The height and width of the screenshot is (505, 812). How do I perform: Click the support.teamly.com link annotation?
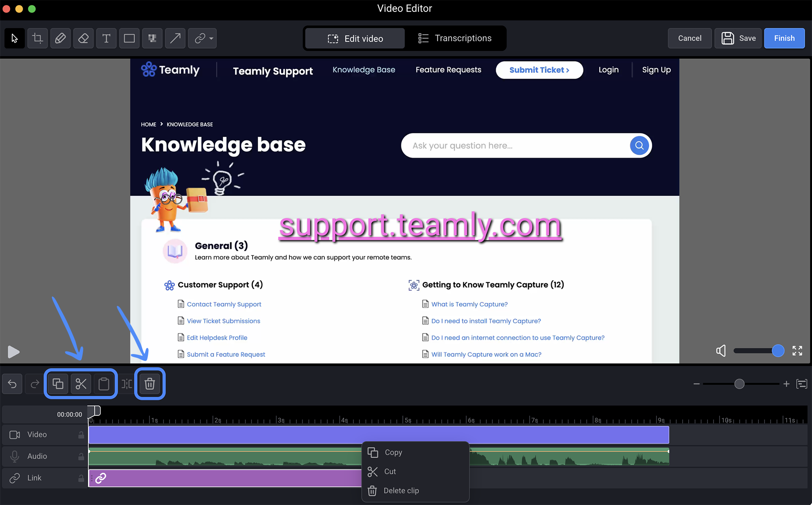pyautogui.click(x=420, y=226)
